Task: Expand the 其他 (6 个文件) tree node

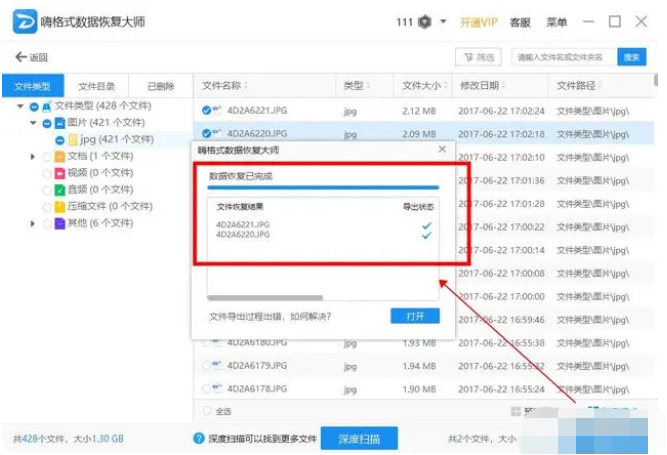Action: (33, 223)
